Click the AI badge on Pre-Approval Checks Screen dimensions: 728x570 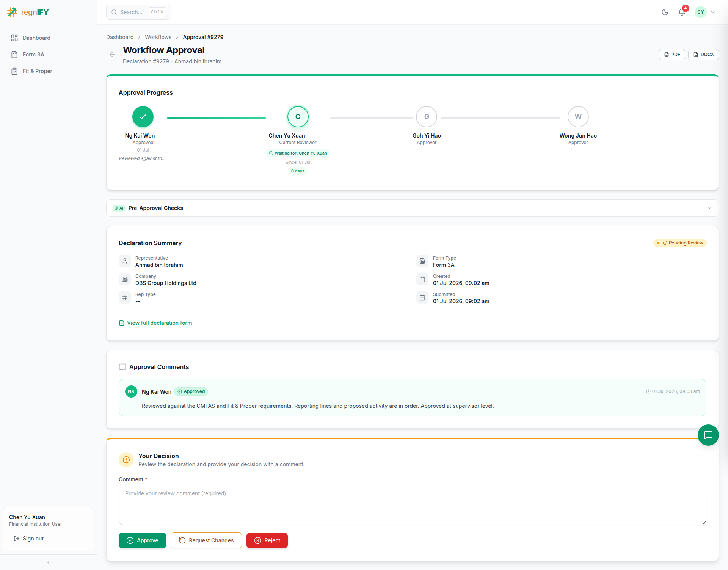click(x=119, y=208)
